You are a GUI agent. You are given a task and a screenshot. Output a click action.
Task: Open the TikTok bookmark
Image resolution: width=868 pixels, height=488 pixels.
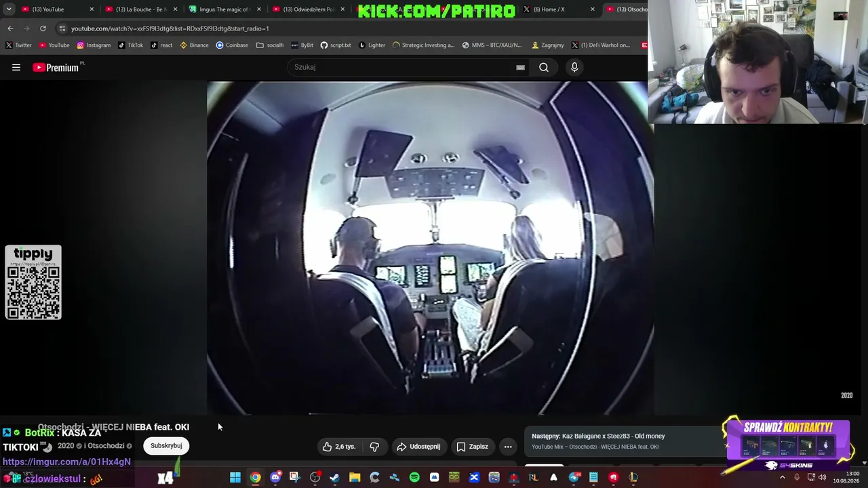(131, 45)
